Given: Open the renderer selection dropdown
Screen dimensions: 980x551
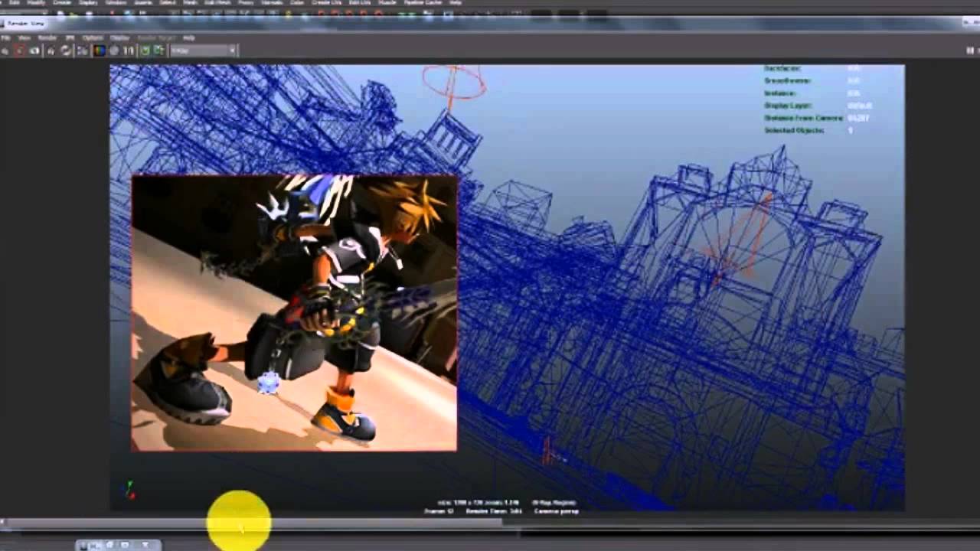Looking at the screenshot, I should click(x=204, y=51).
